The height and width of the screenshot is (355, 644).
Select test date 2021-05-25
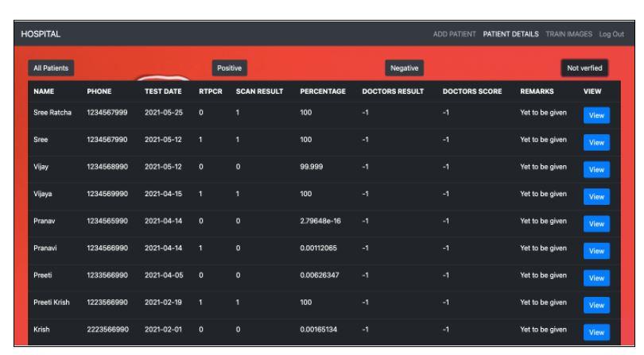coord(164,113)
